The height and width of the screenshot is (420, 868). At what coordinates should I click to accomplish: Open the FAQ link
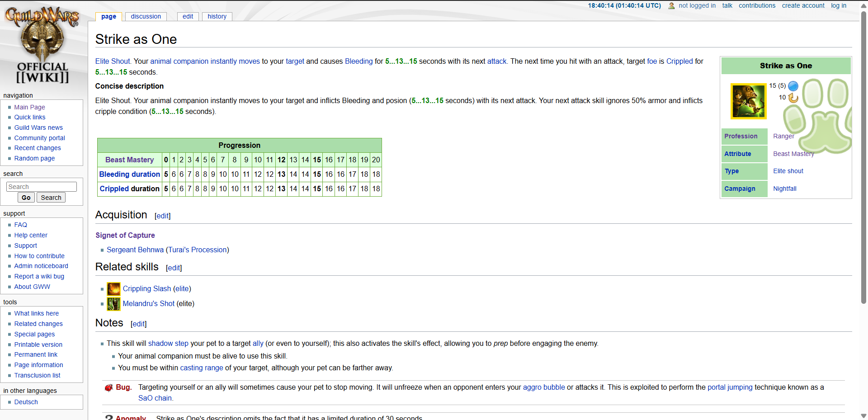click(21, 225)
